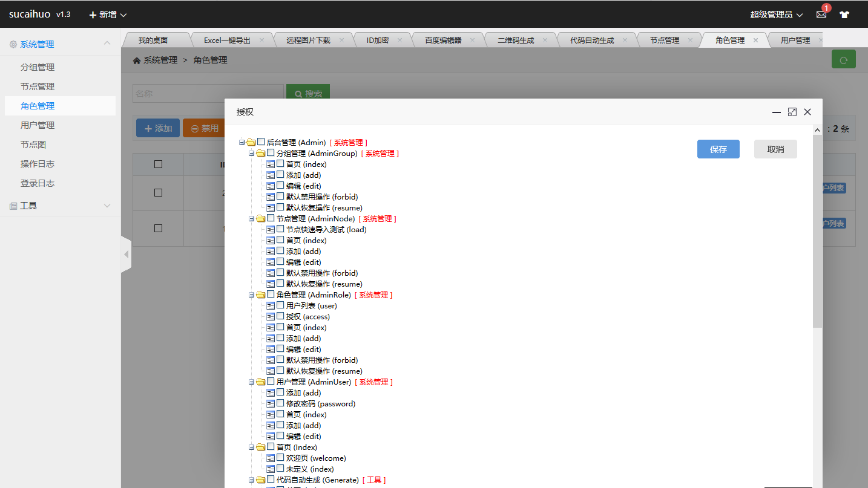Collapse the 首页 (Index) node
Image resolution: width=868 pixels, height=488 pixels.
251,447
